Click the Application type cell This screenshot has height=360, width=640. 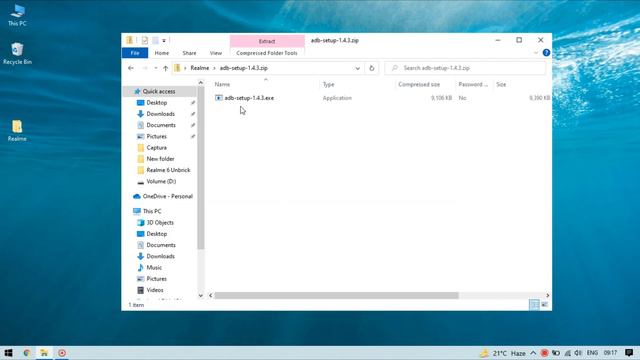click(x=337, y=98)
